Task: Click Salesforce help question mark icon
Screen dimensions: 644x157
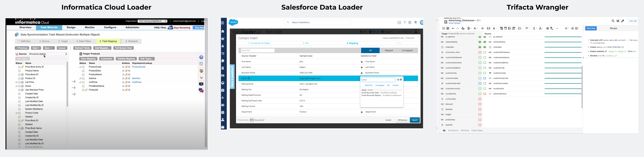Action: [405, 23]
